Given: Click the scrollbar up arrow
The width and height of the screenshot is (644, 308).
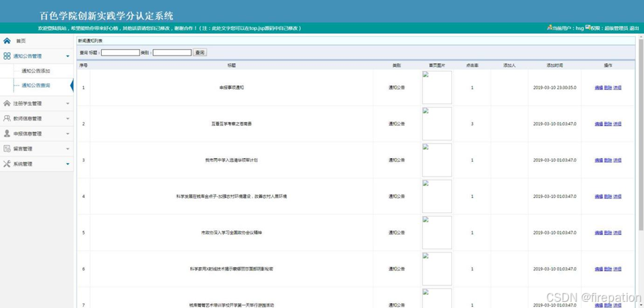Looking at the screenshot, I should pyautogui.click(x=641, y=37).
